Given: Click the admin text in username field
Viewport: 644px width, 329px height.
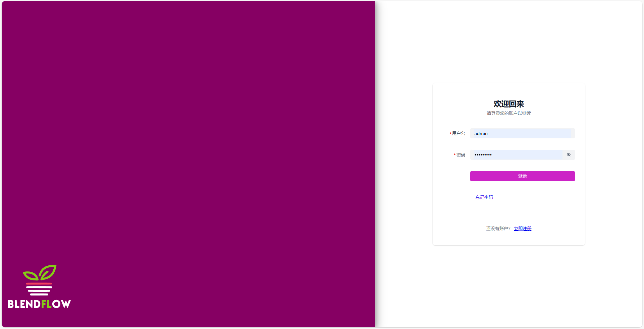Looking at the screenshot, I should tap(481, 133).
